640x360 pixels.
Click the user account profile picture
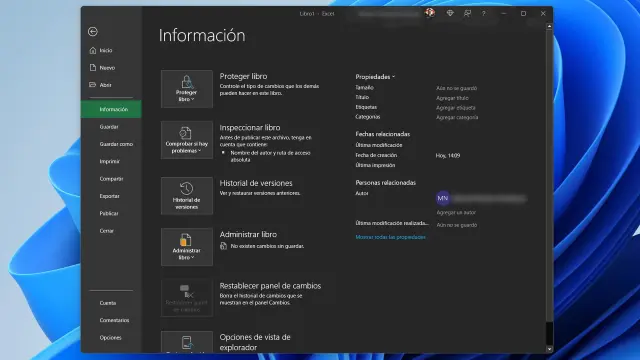[x=430, y=13]
